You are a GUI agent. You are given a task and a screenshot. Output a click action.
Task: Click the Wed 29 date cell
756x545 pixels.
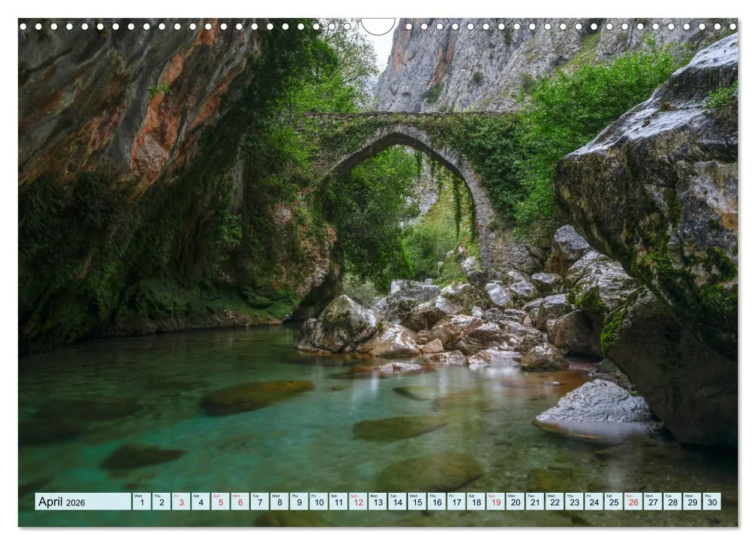[x=692, y=502]
